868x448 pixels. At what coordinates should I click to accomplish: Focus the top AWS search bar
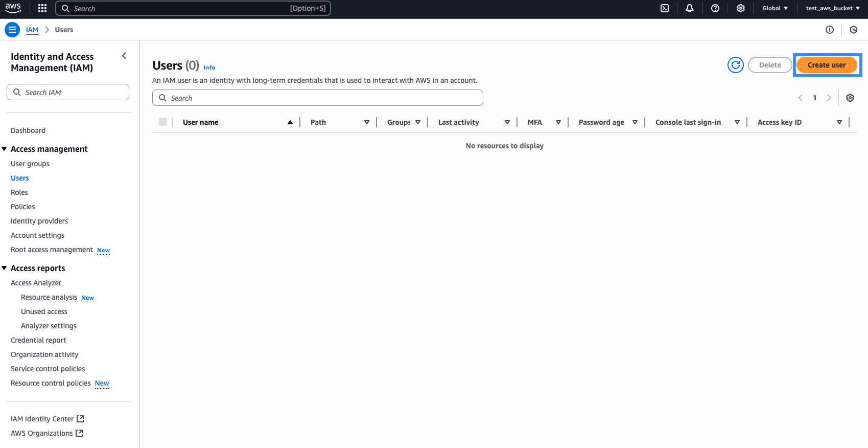[x=193, y=8]
